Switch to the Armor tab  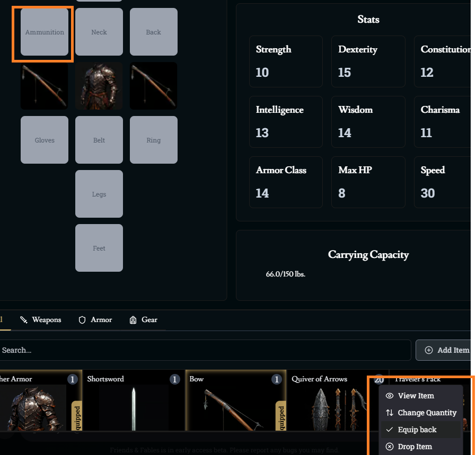coord(95,320)
